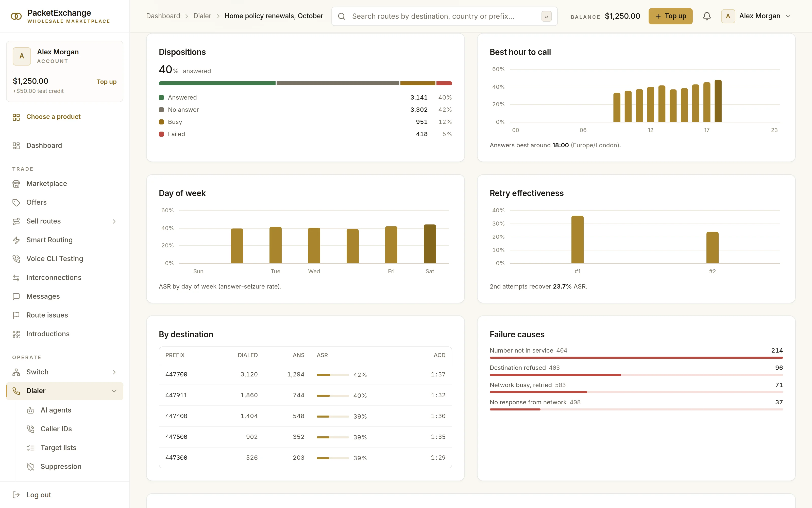
Task: Click prefix 447400 cell
Action: [x=176, y=416]
